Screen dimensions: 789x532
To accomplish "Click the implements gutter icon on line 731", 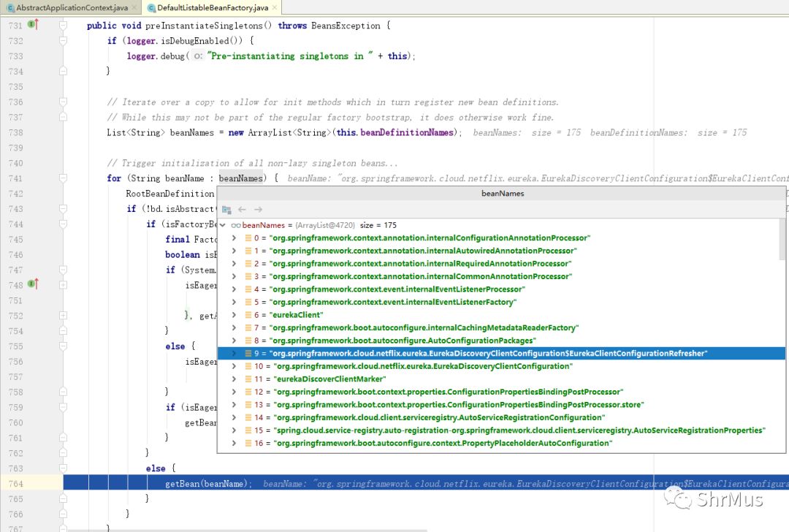I will tap(32, 25).
